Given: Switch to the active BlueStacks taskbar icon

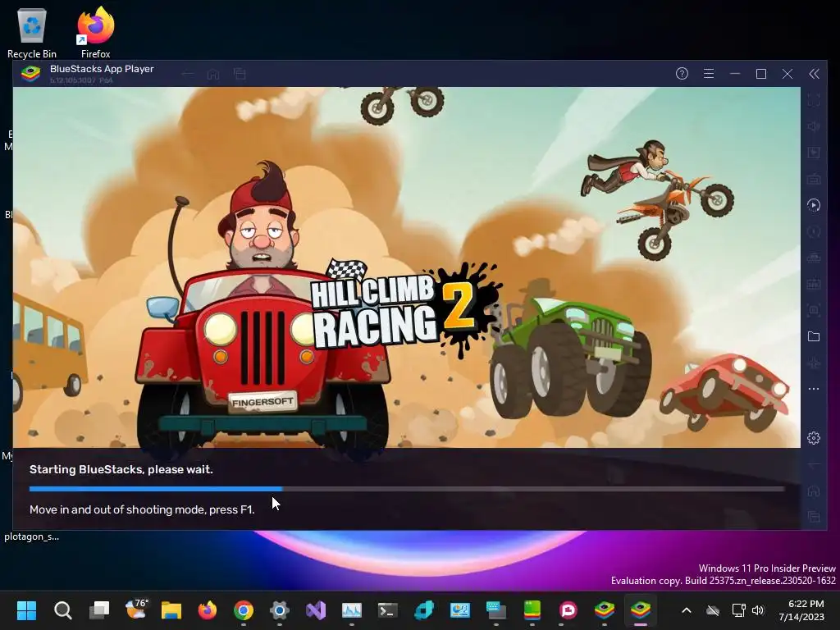Looking at the screenshot, I should 641,610.
